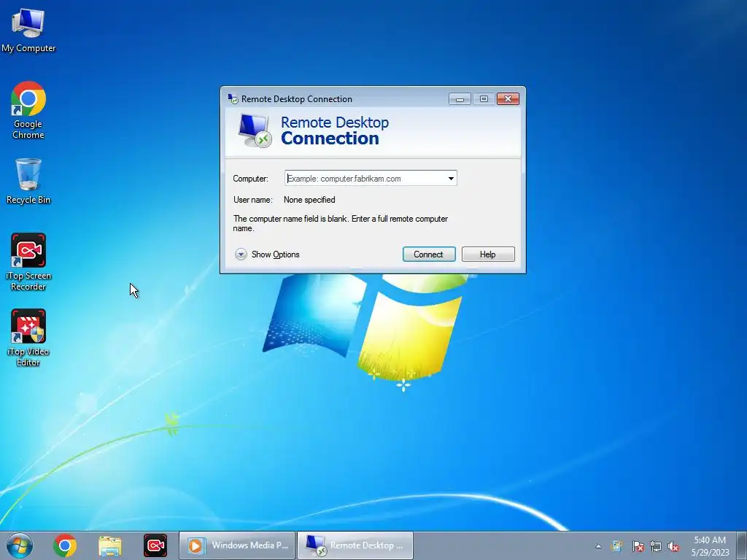This screenshot has width=747, height=560.
Task: Close the Remote Desktop Connection window
Action: [x=508, y=98]
